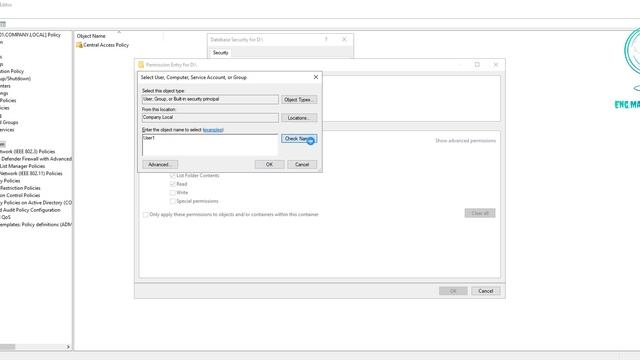Close the Database Security for D:\ dialog
The height and width of the screenshot is (360, 640).
[344, 39]
